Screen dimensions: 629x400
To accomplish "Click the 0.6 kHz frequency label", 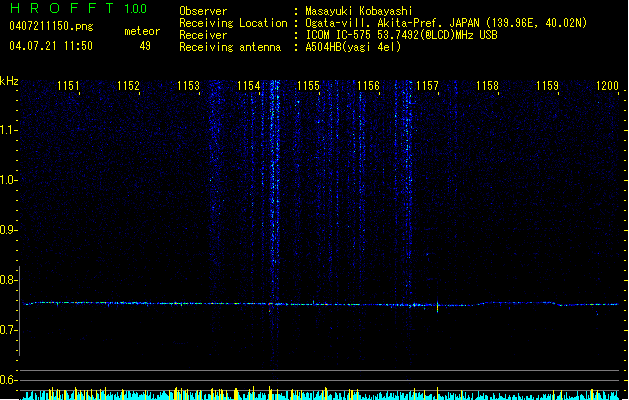I will coord(8,380).
